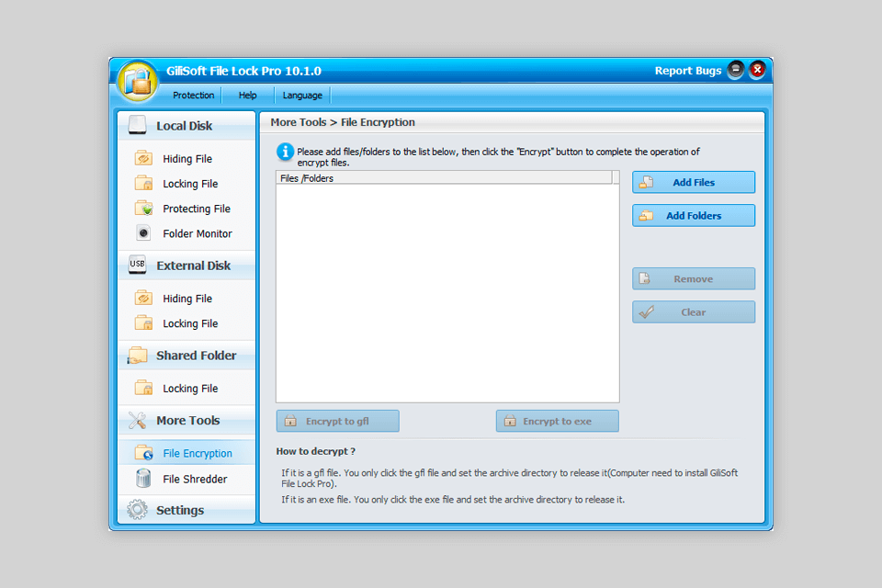This screenshot has width=882, height=588.
Task: Click the External Disk USB icon
Action: coord(137,265)
